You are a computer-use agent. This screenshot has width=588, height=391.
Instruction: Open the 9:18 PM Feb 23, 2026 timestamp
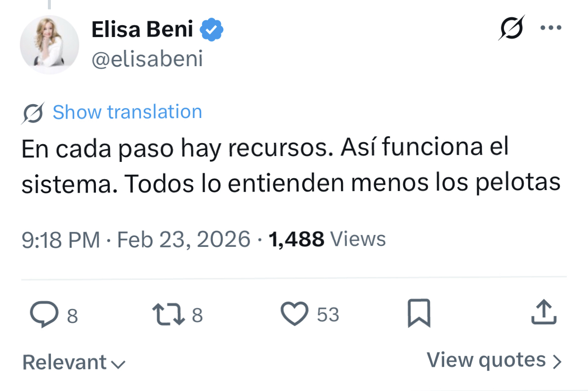136,239
